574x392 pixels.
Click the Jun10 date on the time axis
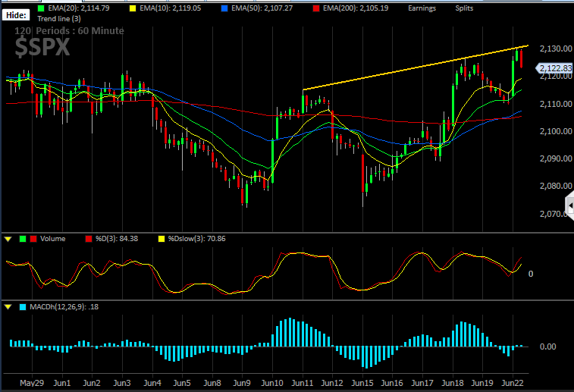[272, 383]
